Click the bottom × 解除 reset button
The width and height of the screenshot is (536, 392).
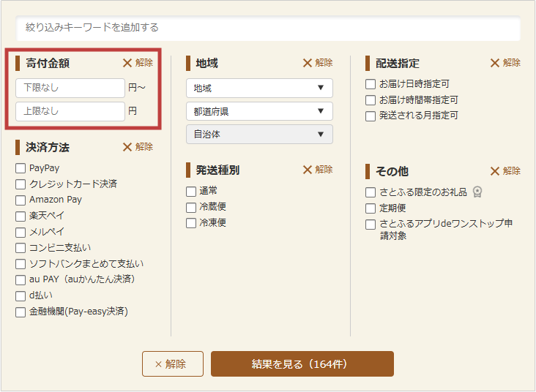(x=172, y=363)
